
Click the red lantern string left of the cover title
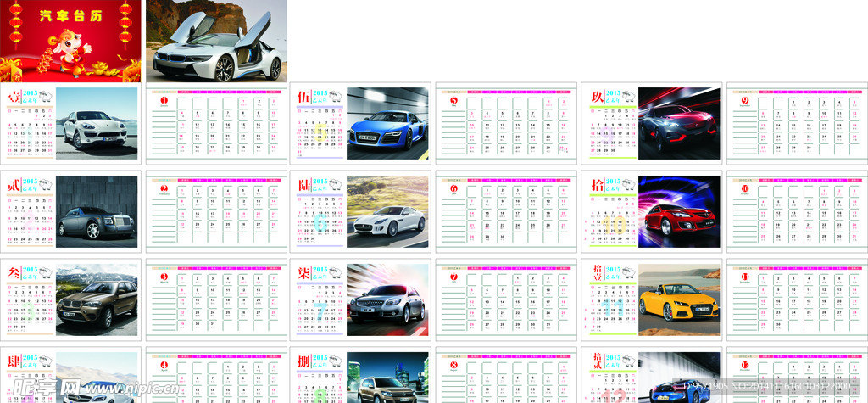(16, 25)
